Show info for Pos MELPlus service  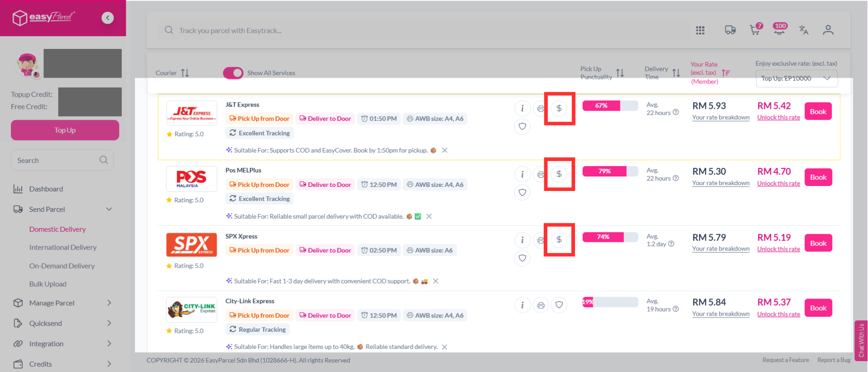point(522,174)
